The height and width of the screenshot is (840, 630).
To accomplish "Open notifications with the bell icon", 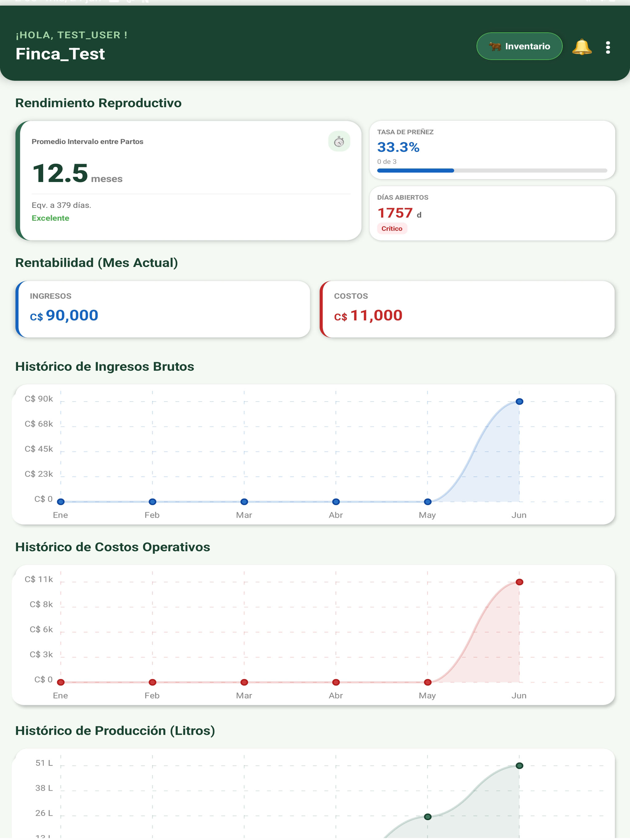I will coord(582,47).
